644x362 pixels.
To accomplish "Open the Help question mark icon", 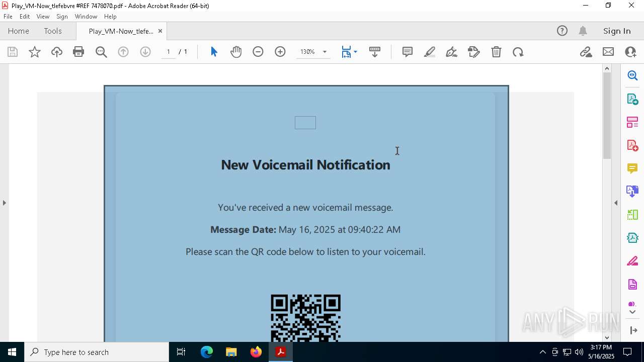I will (562, 31).
